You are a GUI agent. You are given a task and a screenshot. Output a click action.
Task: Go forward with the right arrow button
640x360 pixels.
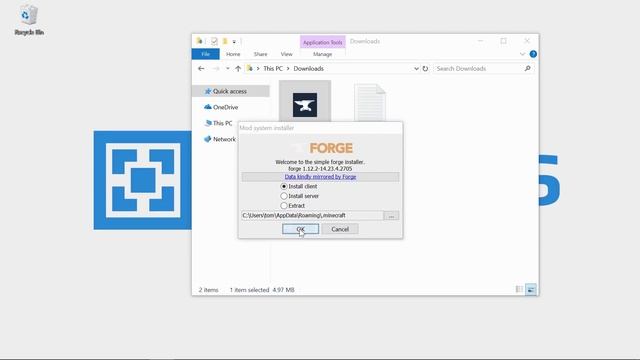point(216,69)
